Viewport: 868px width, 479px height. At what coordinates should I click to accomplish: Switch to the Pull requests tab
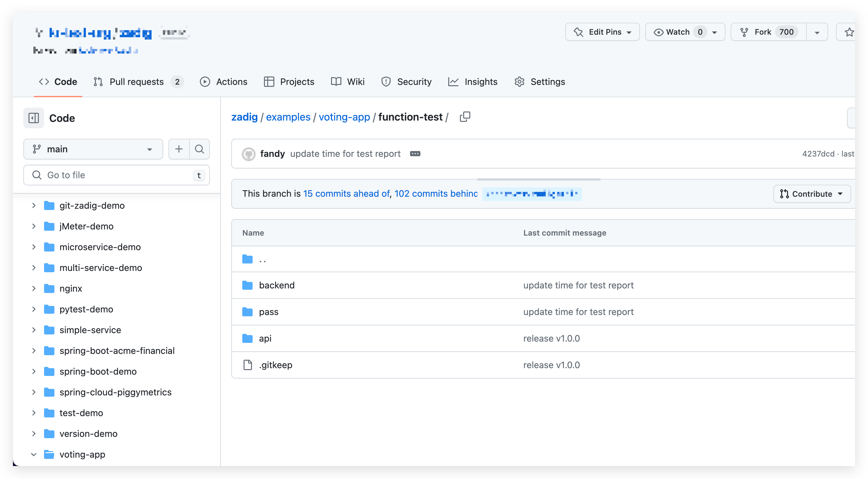coord(136,82)
